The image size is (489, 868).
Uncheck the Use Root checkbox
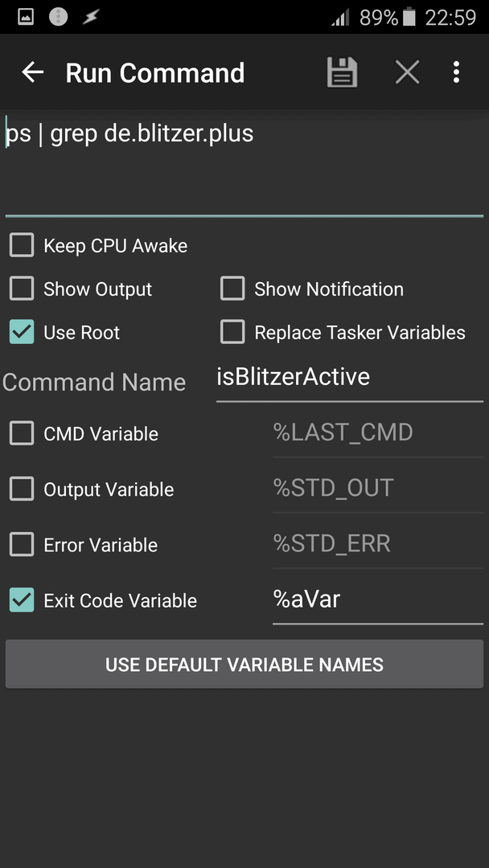[22, 332]
